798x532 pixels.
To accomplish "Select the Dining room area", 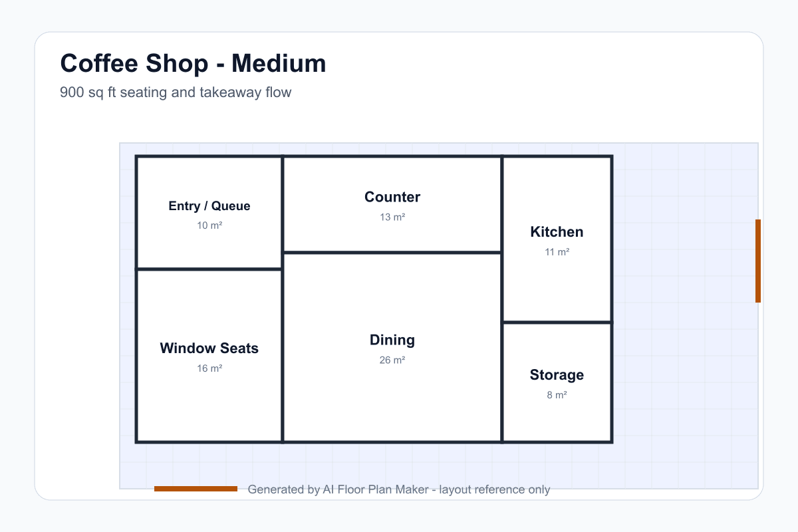I will [392, 347].
